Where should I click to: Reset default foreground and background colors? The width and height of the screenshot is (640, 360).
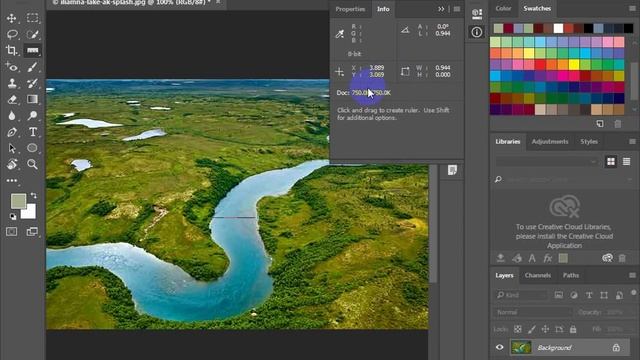13,216
